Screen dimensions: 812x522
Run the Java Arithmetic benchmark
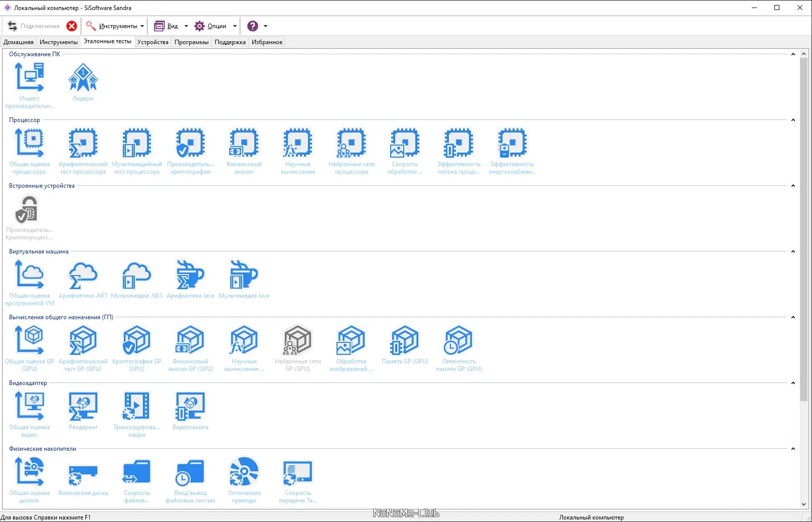pos(190,275)
